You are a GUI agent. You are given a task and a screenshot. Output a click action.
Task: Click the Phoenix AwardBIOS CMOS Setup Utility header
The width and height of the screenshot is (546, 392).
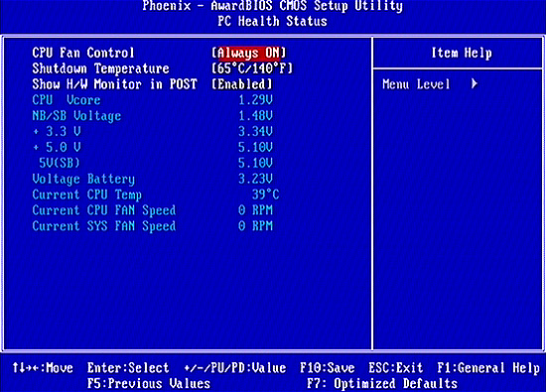[273, 6]
